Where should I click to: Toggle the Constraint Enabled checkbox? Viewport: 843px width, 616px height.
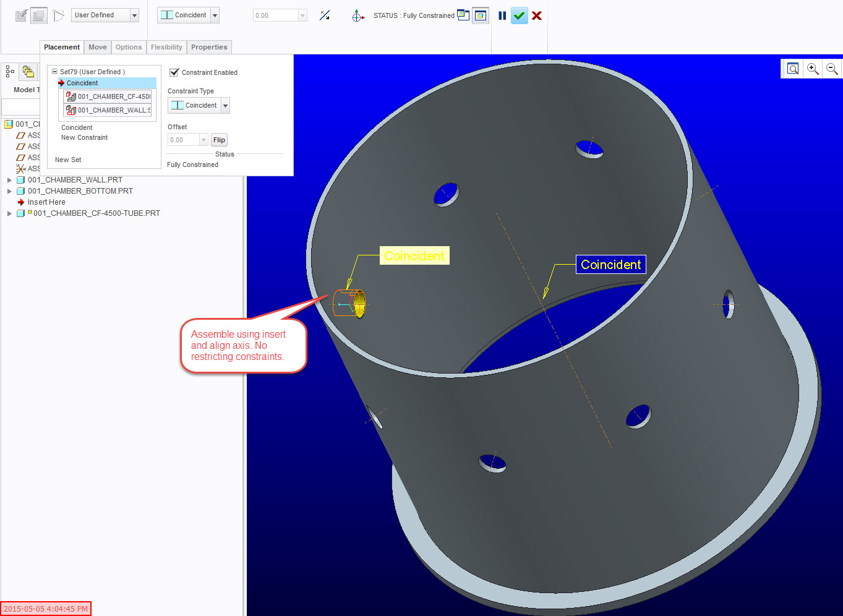click(x=174, y=72)
